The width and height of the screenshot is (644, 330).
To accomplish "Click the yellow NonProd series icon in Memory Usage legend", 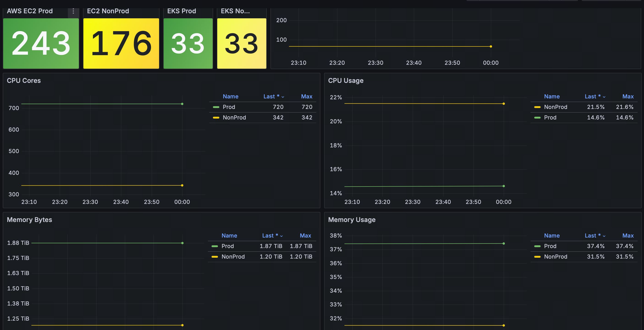I will [537, 257].
